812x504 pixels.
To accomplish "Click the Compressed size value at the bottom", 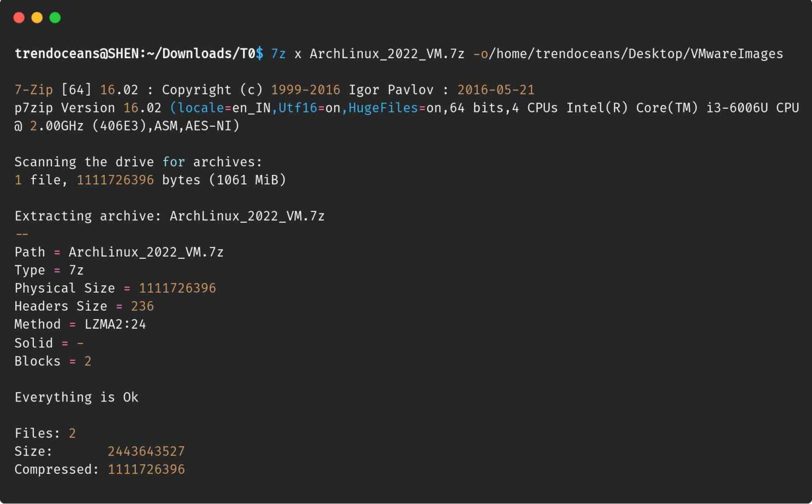I will [x=146, y=469].
